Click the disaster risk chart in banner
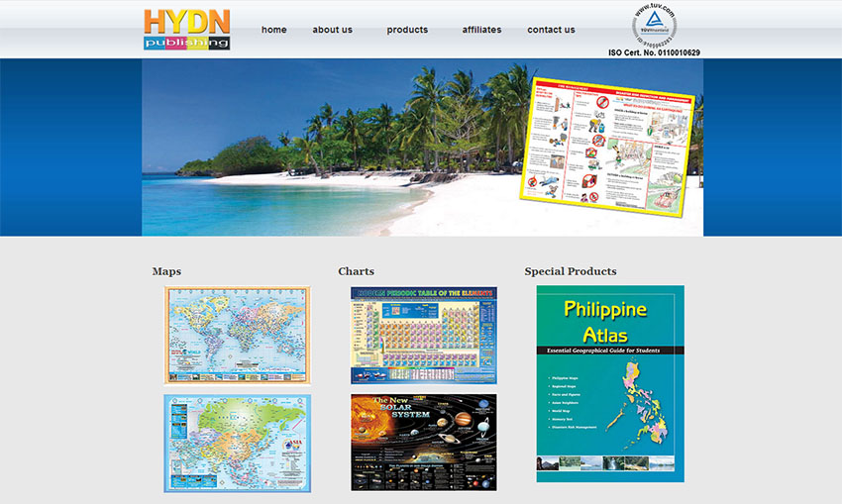 pos(607,148)
